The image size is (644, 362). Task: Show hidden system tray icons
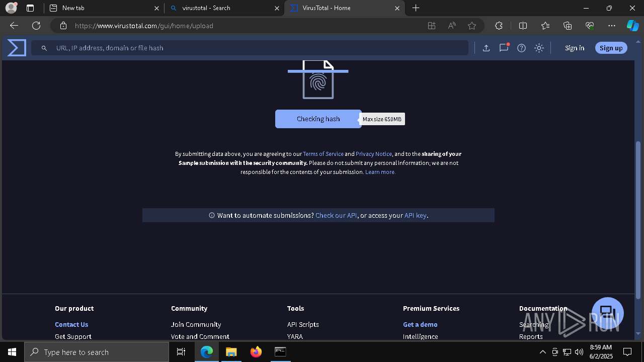[542, 352]
